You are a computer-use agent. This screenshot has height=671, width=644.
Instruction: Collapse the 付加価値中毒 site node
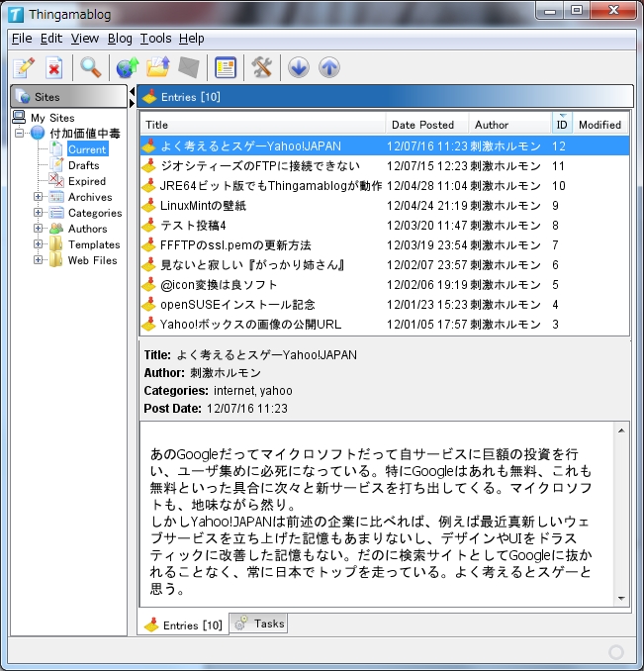click(x=19, y=133)
